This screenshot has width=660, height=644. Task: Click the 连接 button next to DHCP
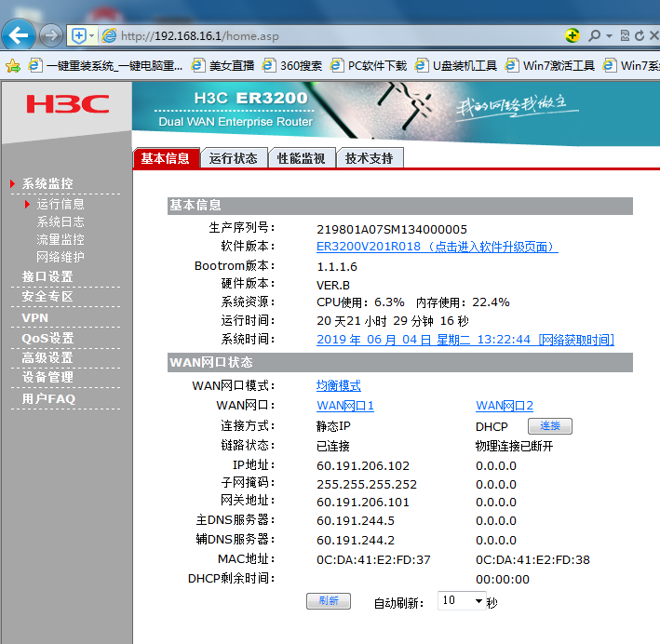click(550, 426)
